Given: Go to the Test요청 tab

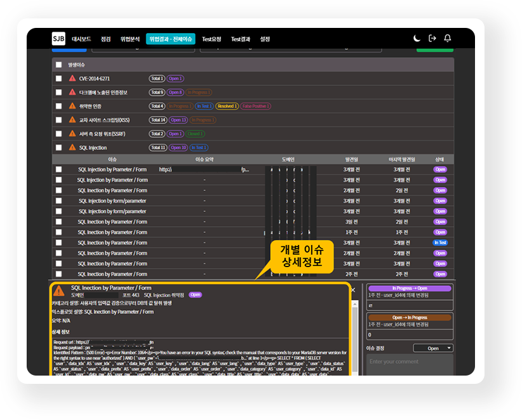Looking at the screenshot, I should click(x=211, y=39).
